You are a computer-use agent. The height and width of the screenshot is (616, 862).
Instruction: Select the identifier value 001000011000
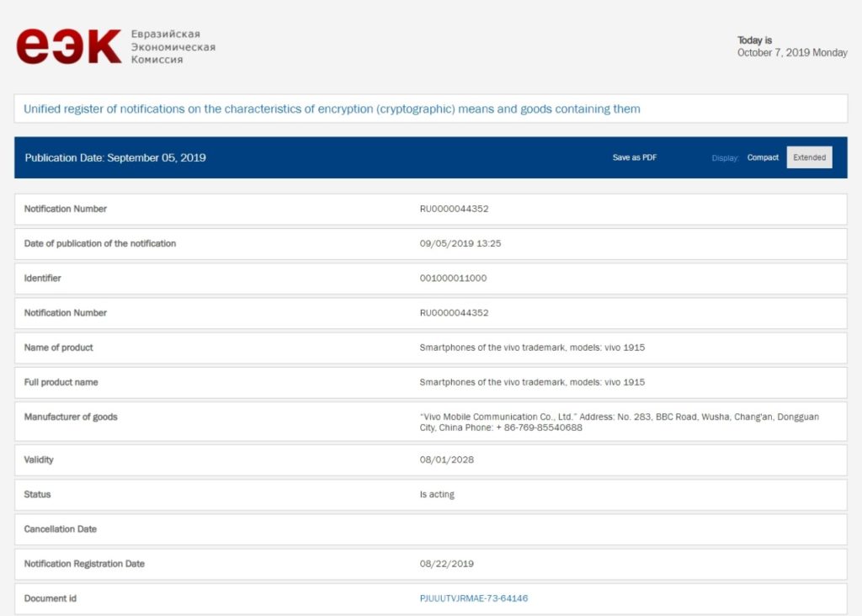[x=453, y=278]
